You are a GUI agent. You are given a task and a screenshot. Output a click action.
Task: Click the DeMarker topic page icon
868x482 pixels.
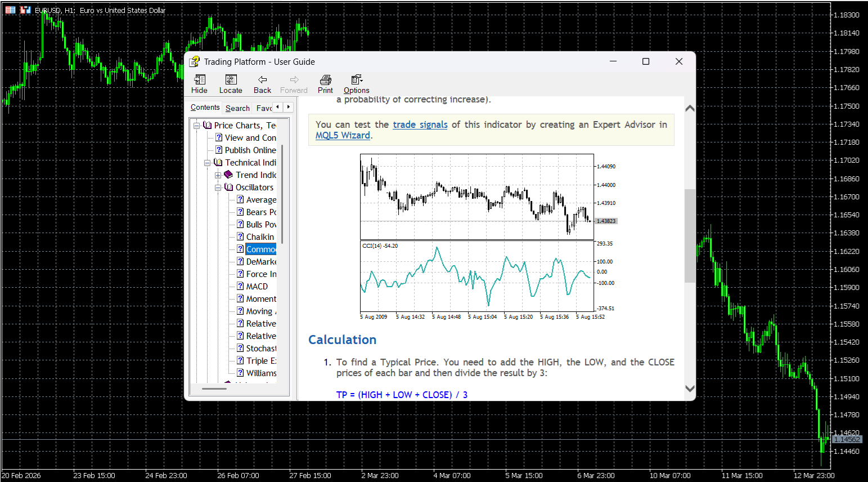tap(240, 261)
